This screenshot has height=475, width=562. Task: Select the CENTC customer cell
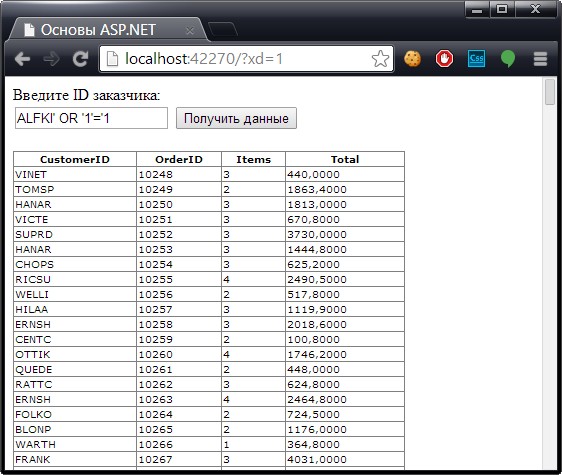pos(75,339)
